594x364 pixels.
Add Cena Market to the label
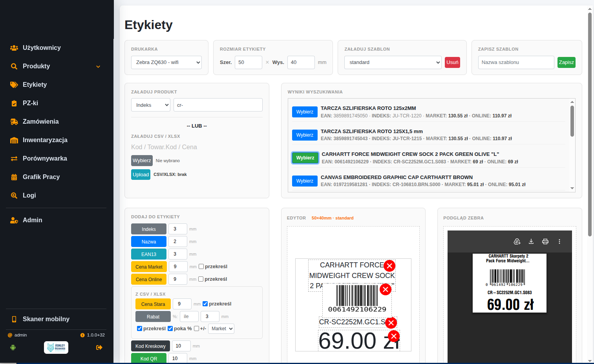[x=149, y=267]
